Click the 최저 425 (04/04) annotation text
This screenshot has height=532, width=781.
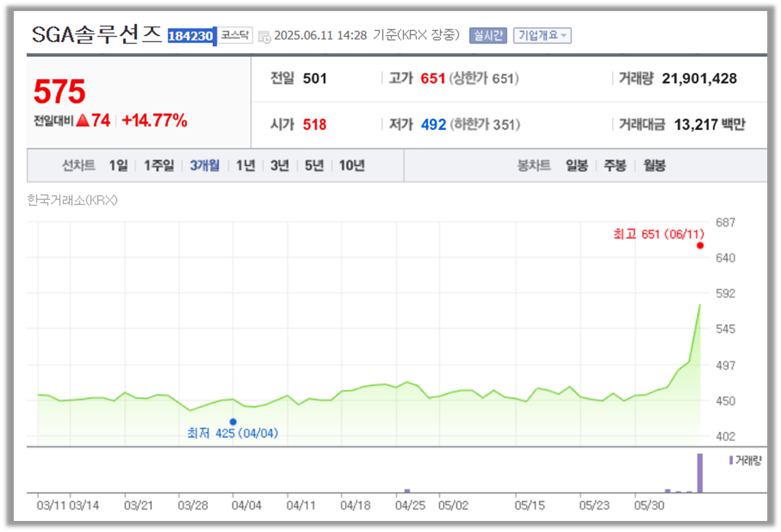233,433
